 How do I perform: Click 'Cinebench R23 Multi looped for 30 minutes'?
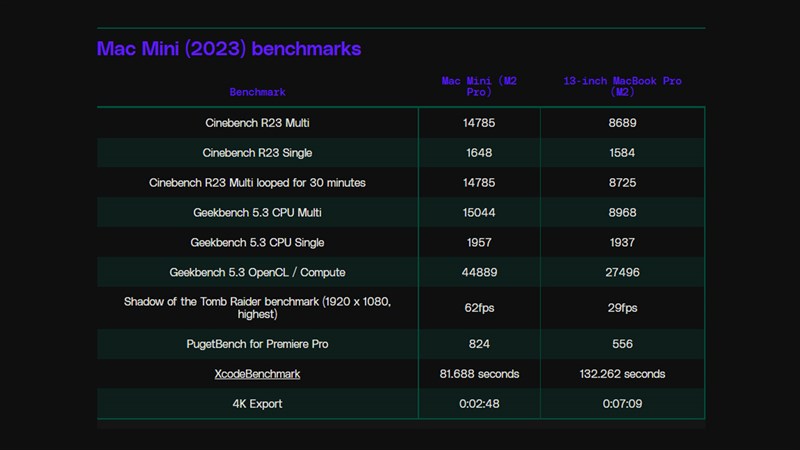[257, 183]
